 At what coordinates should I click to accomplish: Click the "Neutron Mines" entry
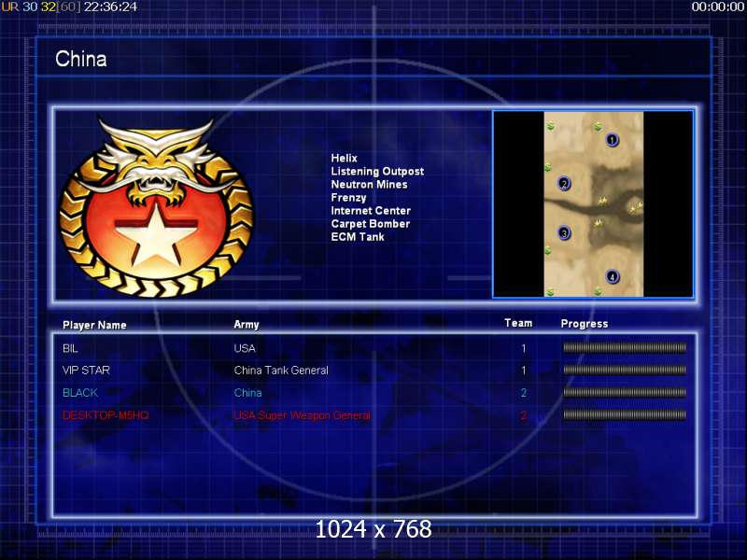(369, 184)
